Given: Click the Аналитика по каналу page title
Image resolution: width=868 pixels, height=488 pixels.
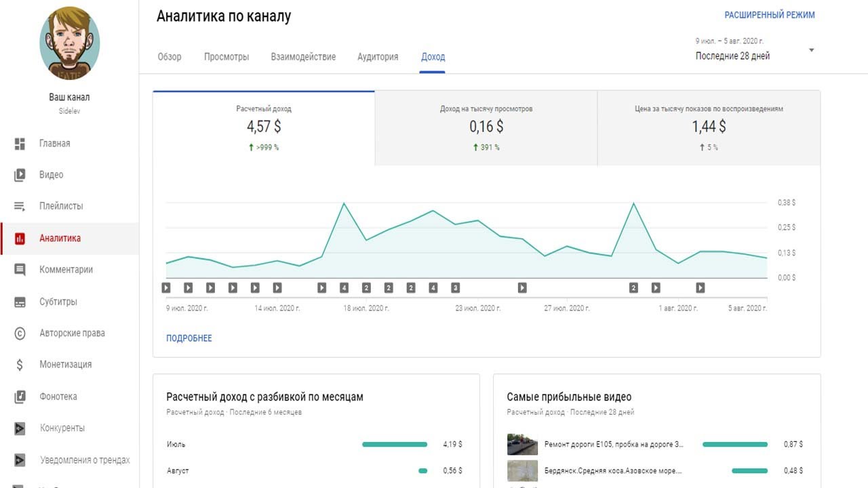Looking at the screenshot, I should click(x=224, y=17).
